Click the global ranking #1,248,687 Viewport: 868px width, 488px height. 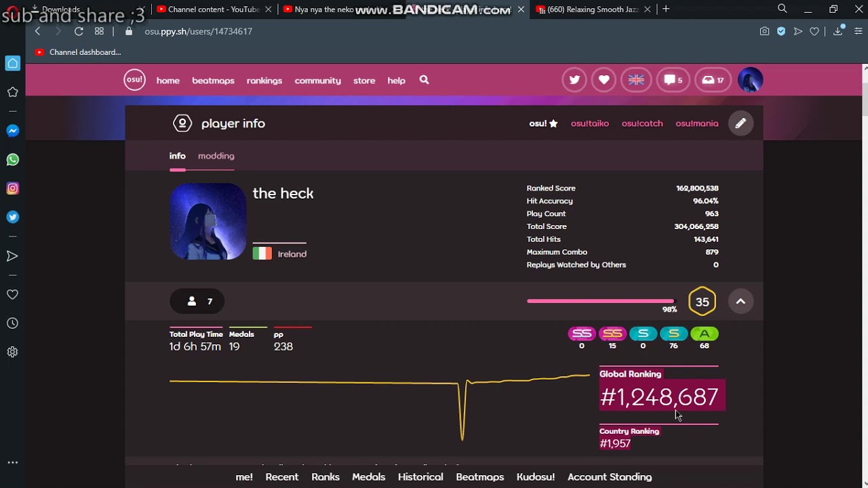659,397
